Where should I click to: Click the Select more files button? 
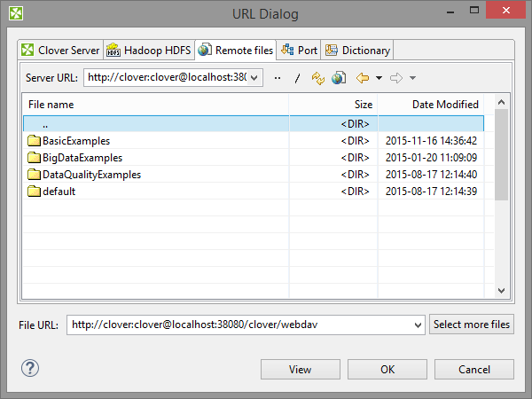472,325
